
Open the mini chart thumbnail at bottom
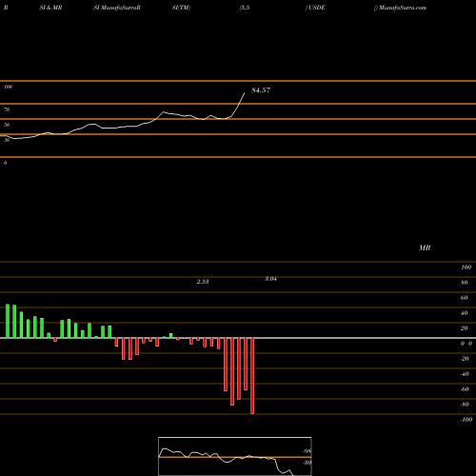click(235, 456)
